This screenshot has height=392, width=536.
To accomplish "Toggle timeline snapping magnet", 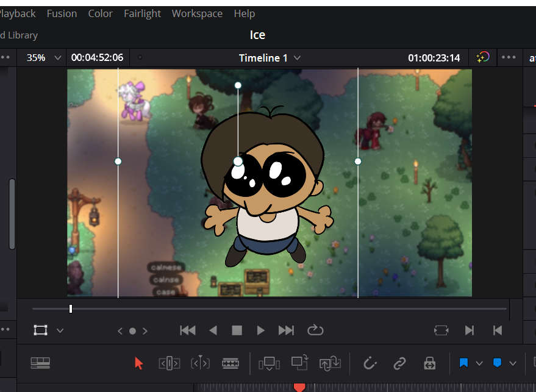I will (x=370, y=363).
